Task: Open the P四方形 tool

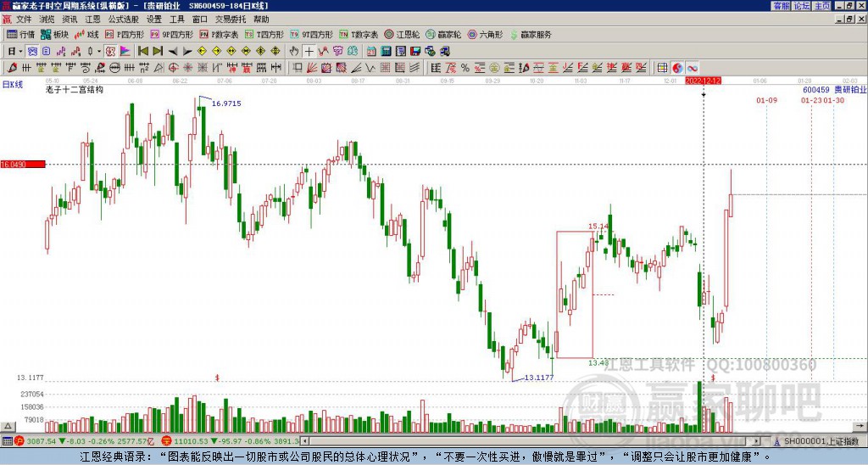Action: click(125, 34)
